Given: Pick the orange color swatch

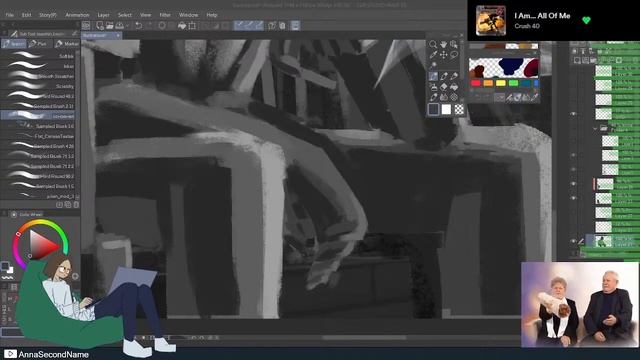Looking at the screenshot, I should pos(488,83).
